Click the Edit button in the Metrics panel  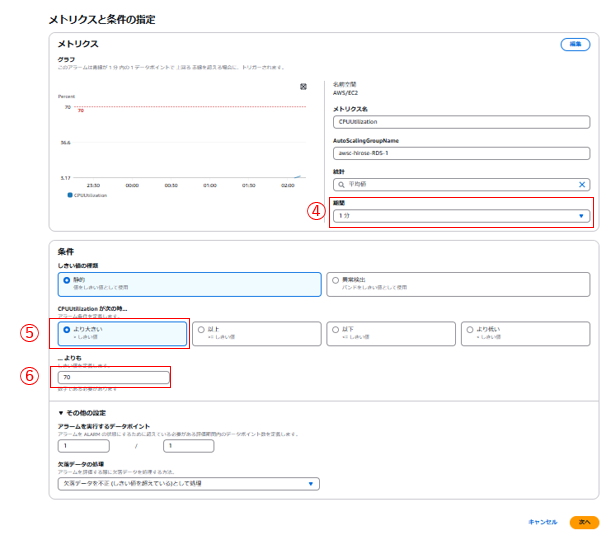[575, 44]
